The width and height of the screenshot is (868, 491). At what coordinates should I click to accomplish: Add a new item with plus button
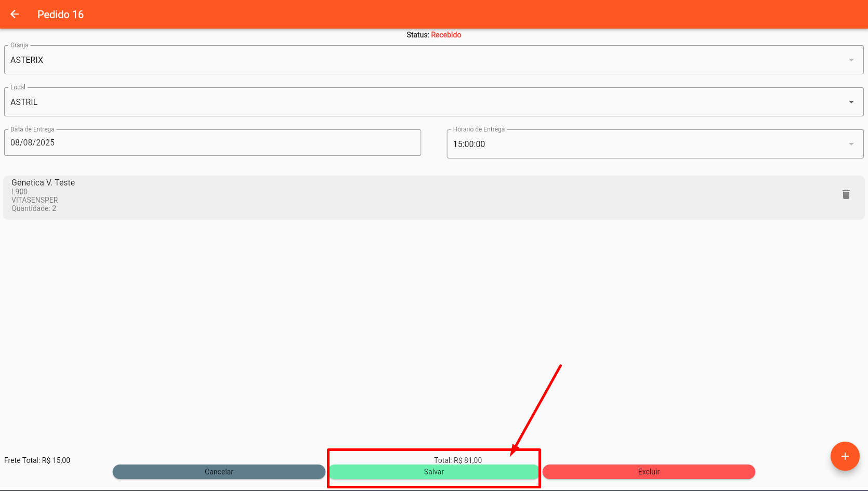pyautogui.click(x=845, y=456)
